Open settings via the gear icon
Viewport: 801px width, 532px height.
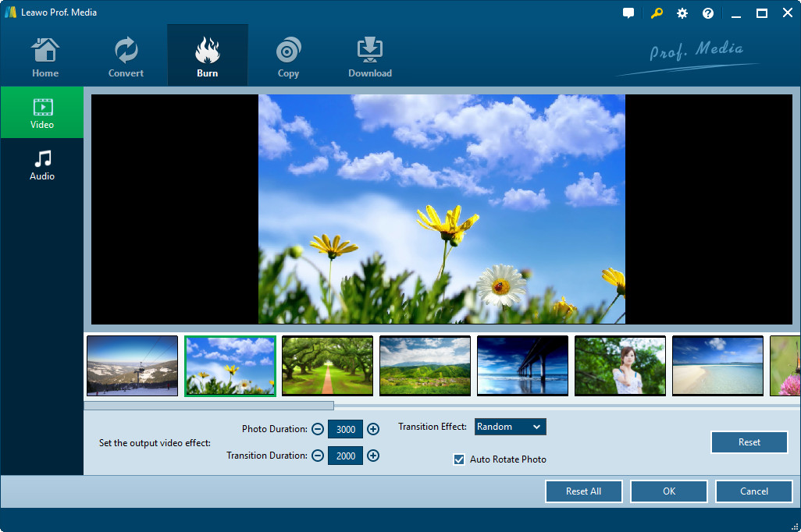click(682, 13)
